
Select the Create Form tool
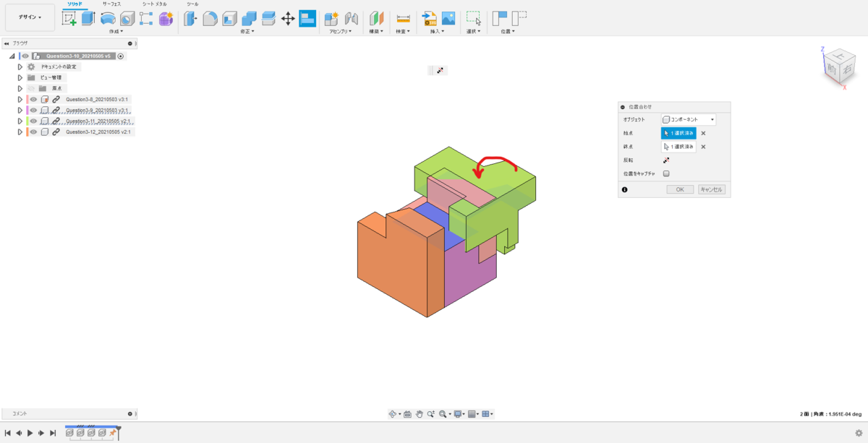pyautogui.click(x=166, y=19)
